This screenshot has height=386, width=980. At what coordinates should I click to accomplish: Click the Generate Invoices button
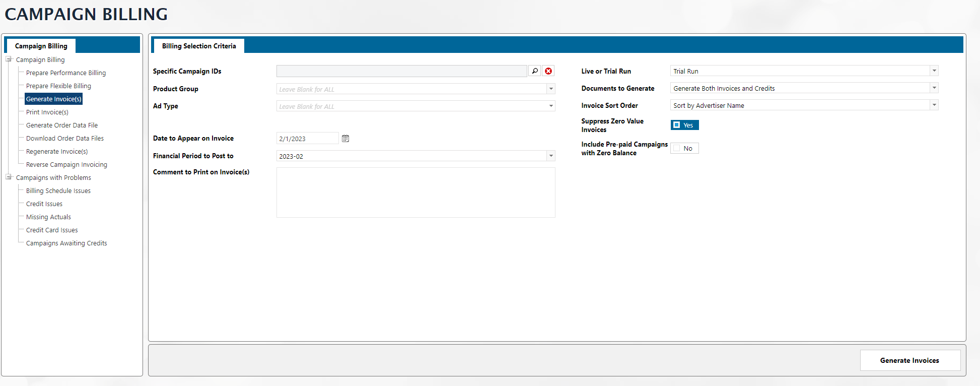click(909, 360)
